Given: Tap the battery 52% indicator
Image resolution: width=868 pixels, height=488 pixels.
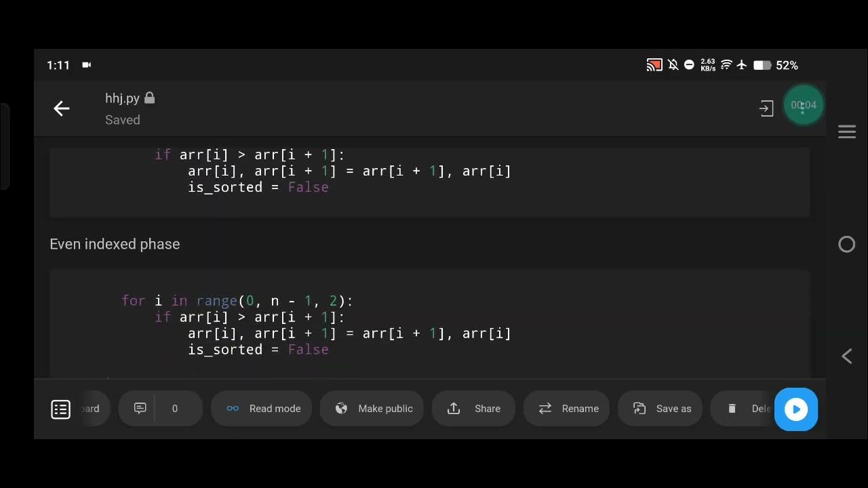Looking at the screenshot, I should click(776, 65).
